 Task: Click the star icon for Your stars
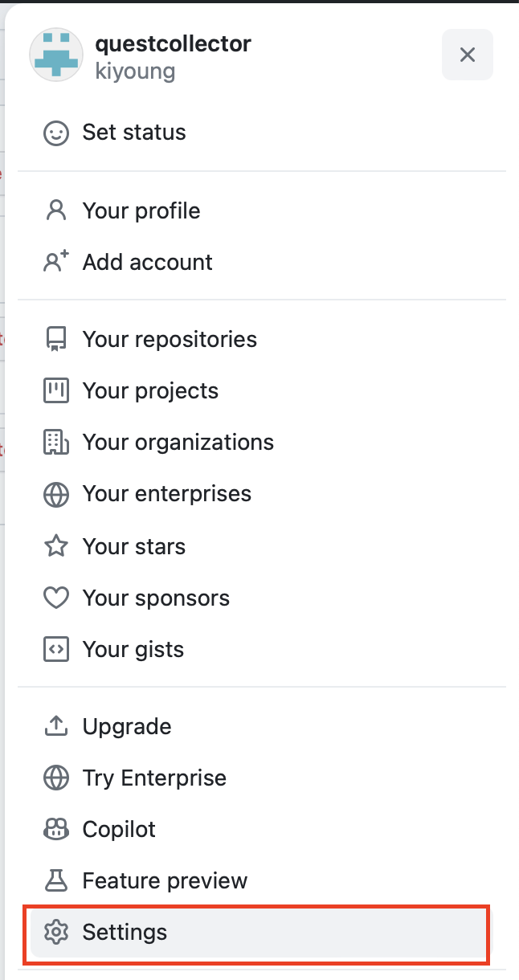point(56,547)
